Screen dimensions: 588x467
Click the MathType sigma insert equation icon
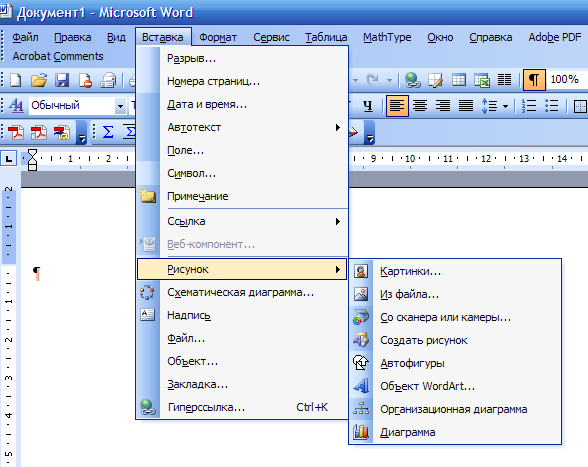pyautogui.click(x=108, y=132)
